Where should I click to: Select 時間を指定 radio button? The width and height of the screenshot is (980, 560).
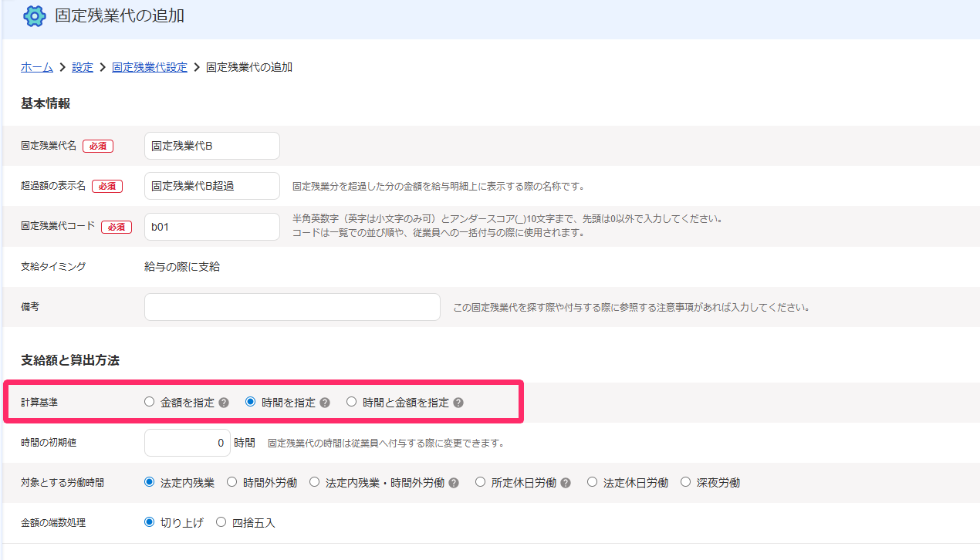pyautogui.click(x=250, y=402)
